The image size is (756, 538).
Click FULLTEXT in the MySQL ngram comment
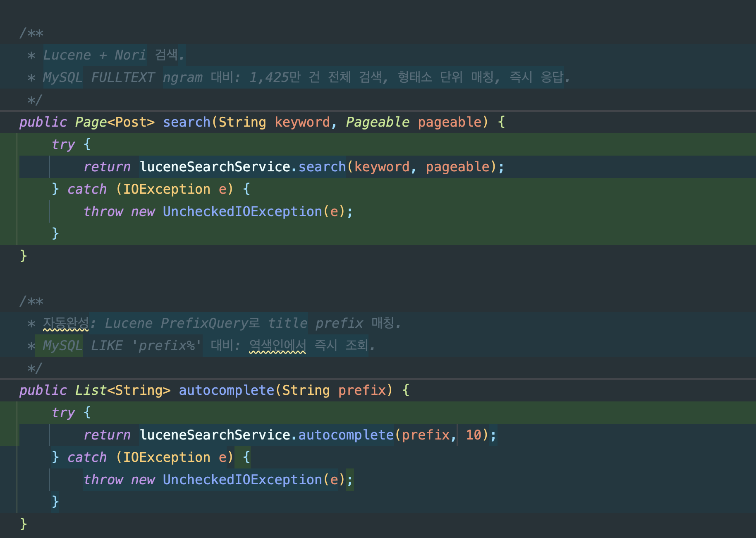123,77
